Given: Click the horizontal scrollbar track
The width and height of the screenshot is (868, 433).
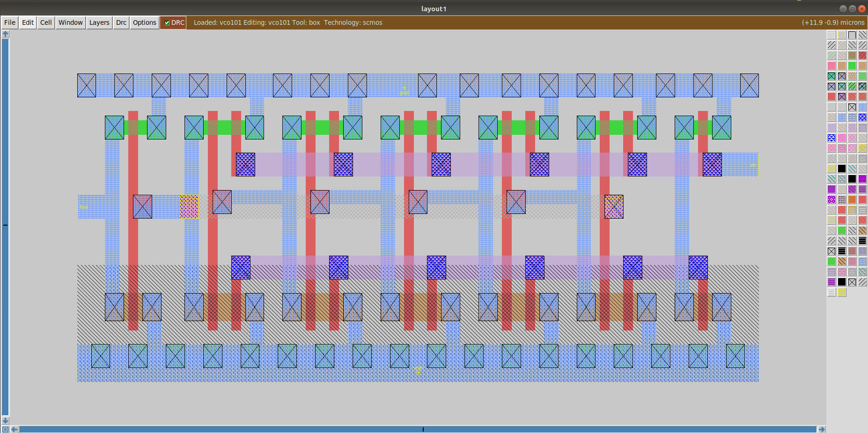Looking at the screenshot, I should (x=418, y=429).
